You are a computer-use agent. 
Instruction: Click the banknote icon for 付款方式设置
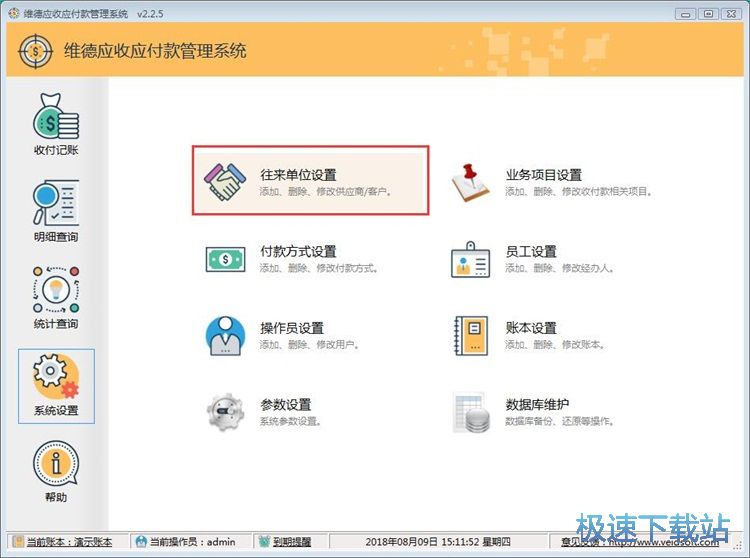[225, 260]
